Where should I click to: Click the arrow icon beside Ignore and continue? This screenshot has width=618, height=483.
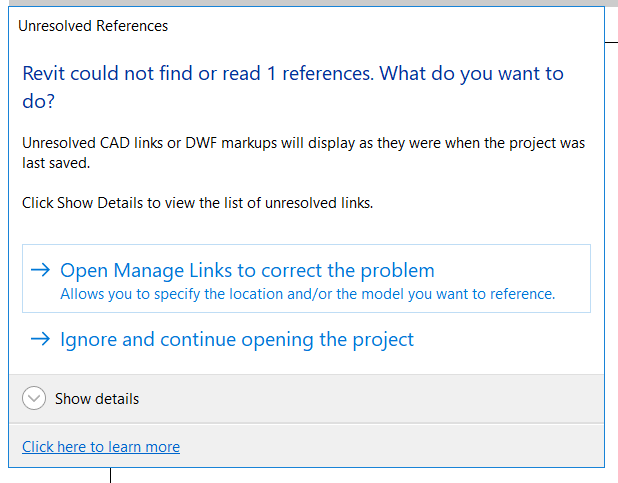pos(40,340)
